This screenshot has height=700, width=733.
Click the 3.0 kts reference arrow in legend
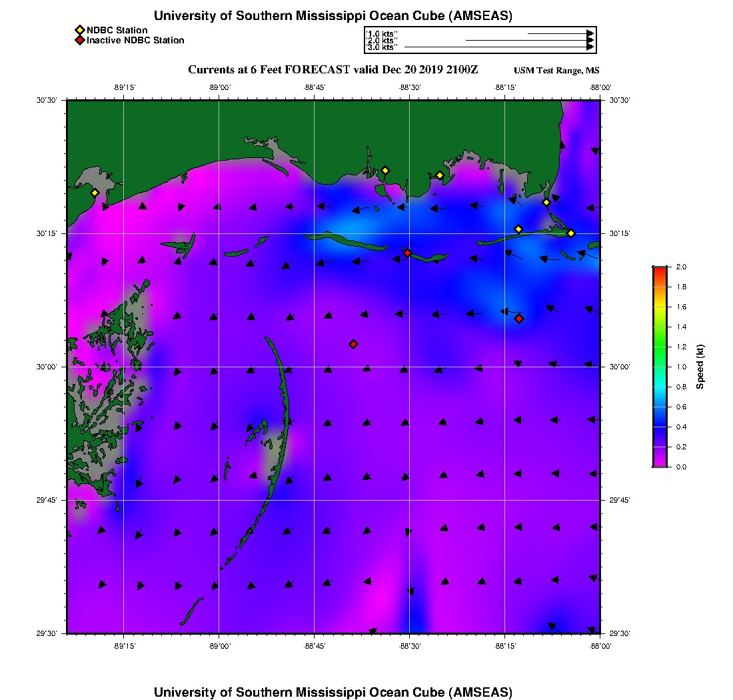click(498, 47)
